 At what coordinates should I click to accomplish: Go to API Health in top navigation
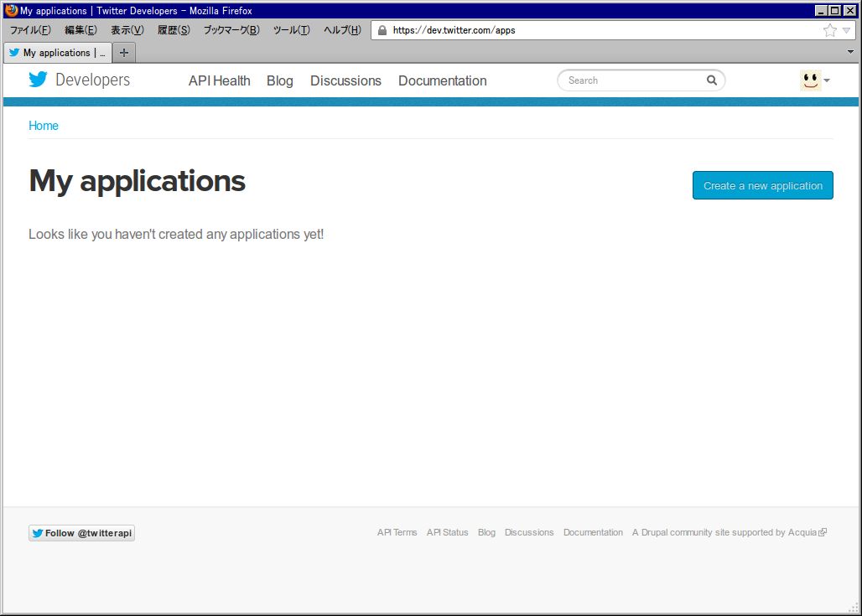[220, 80]
